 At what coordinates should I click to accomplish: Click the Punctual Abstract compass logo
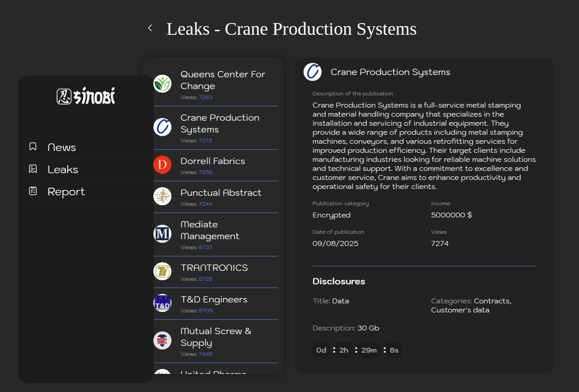tap(162, 196)
